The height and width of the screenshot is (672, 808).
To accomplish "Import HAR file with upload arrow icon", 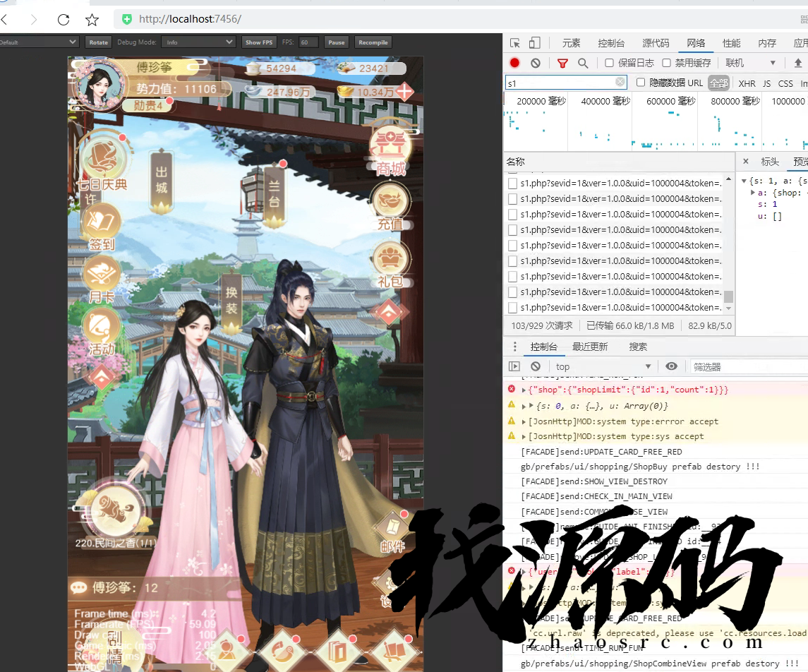I will [797, 63].
